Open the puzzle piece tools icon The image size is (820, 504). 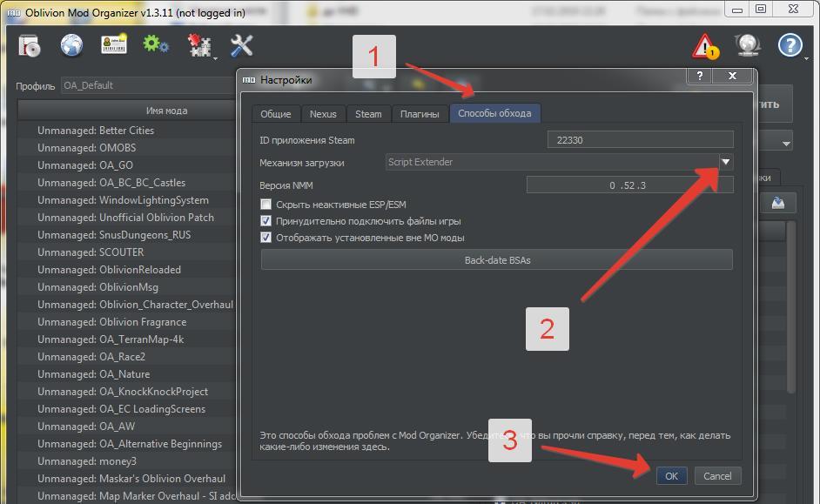click(x=199, y=45)
